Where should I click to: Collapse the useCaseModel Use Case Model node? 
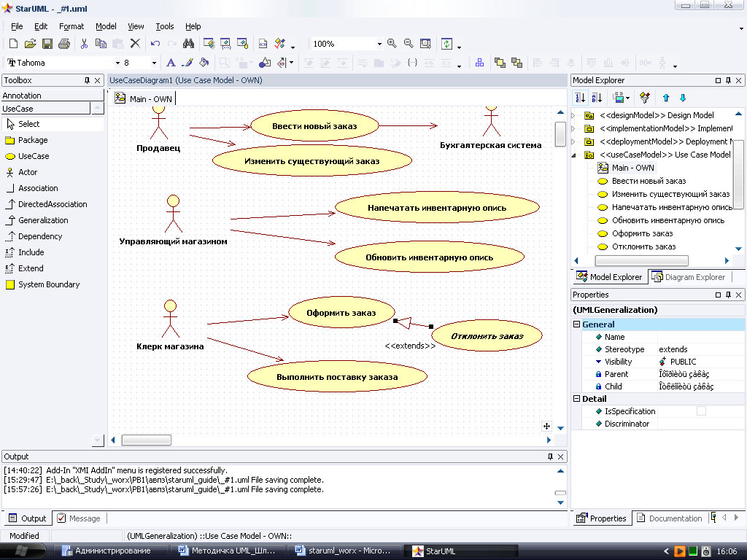tap(573, 155)
